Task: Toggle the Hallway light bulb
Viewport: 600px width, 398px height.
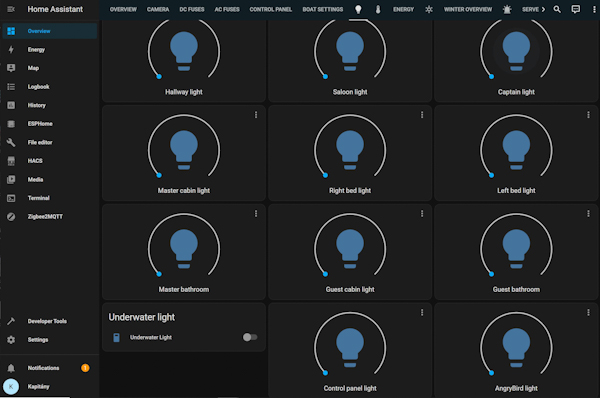Action: 184,51
